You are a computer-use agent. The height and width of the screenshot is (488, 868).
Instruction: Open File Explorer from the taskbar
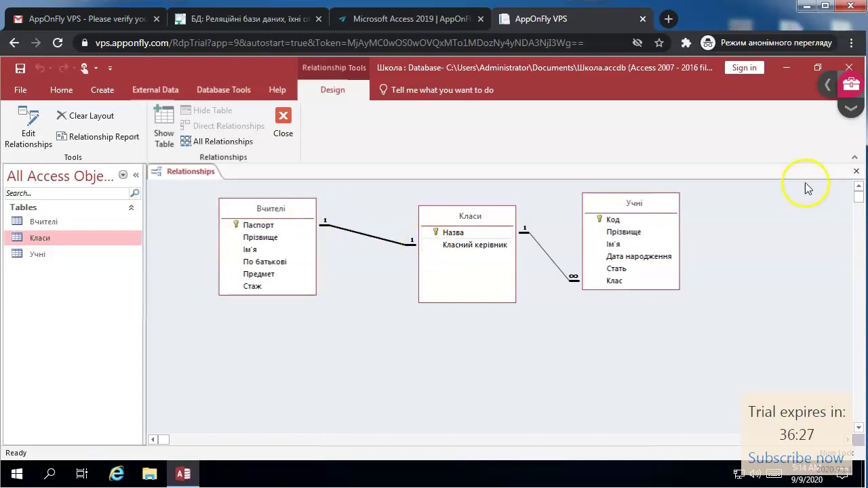[150, 474]
